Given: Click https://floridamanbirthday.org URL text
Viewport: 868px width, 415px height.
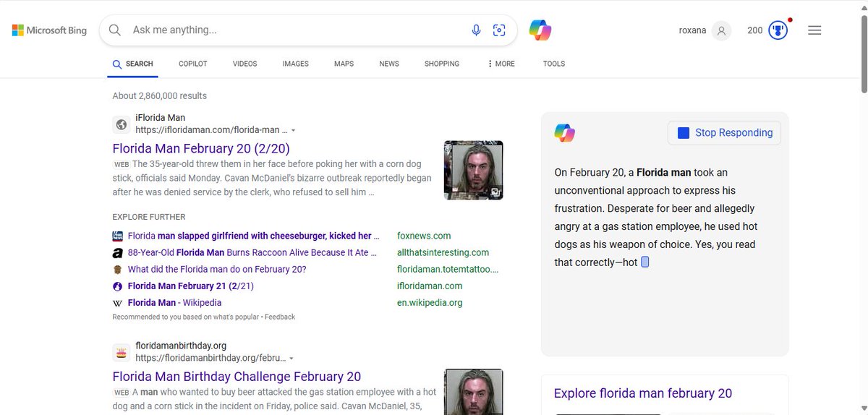Looking at the screenshot, I should pos(210,358).
